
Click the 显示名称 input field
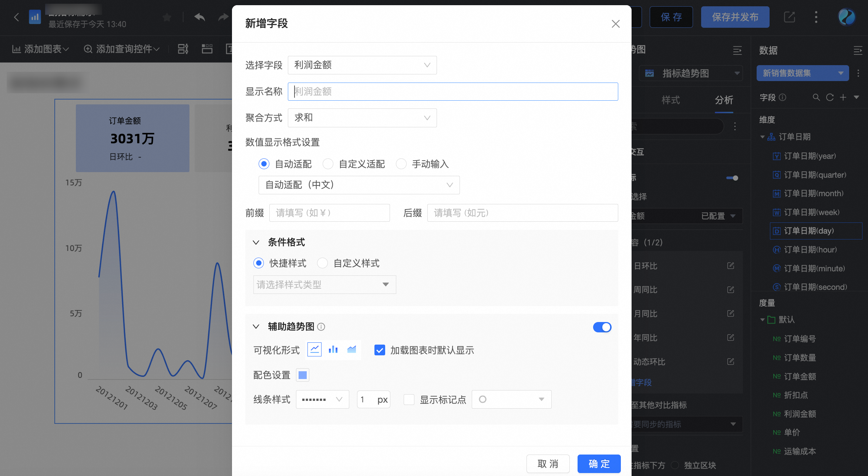click(x=452, y=91)
